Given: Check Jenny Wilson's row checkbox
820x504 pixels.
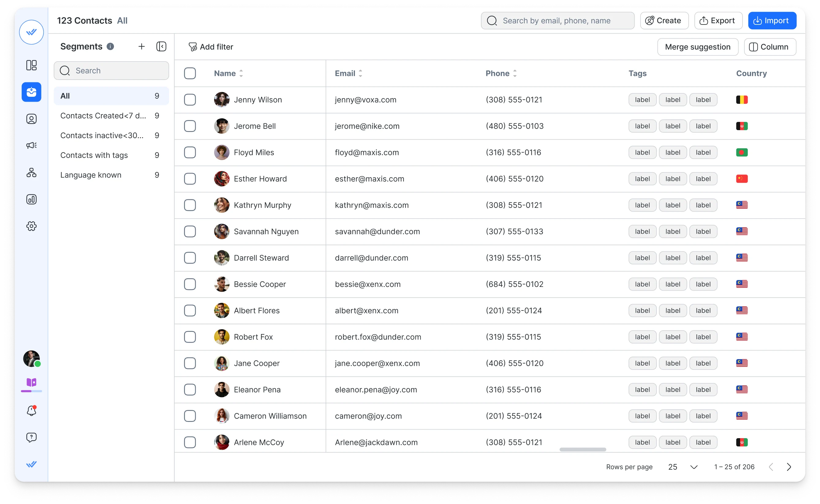Looking at the screenshot, I should [x=190, y=99].
